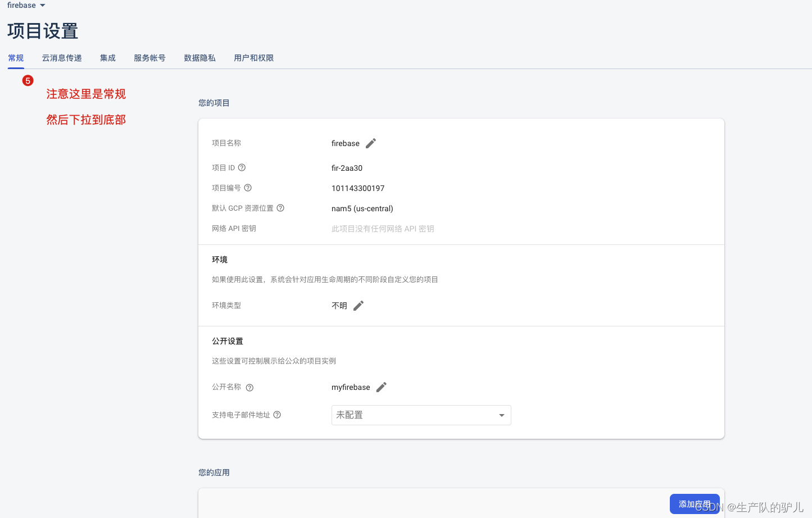
Task: Switch to the 用户和权限 tab
Action: tap(253, 57)
